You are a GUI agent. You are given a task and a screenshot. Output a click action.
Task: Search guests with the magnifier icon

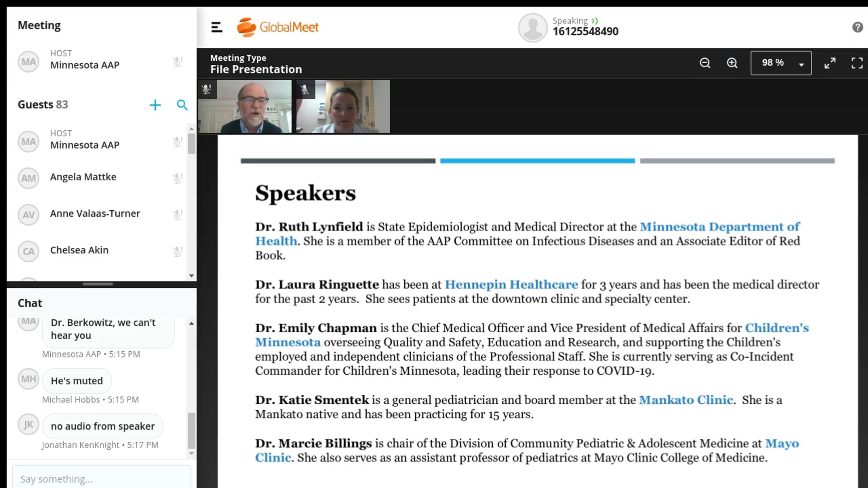click(x=182, y=105)
